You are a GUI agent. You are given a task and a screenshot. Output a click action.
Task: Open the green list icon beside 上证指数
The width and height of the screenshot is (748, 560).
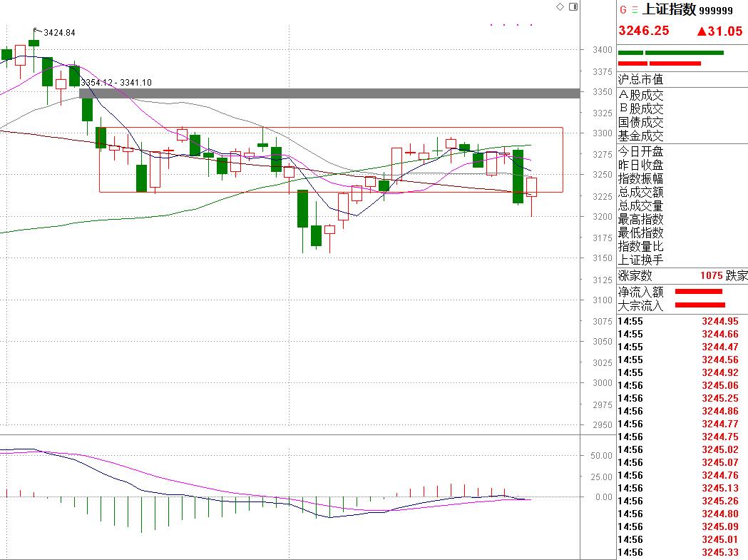click(635, 10)
